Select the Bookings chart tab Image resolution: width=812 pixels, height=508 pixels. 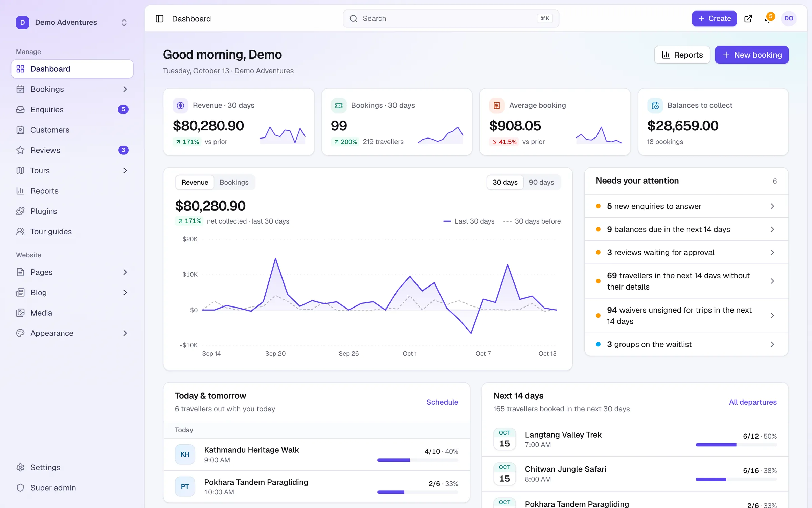click(x=234, y=182)
